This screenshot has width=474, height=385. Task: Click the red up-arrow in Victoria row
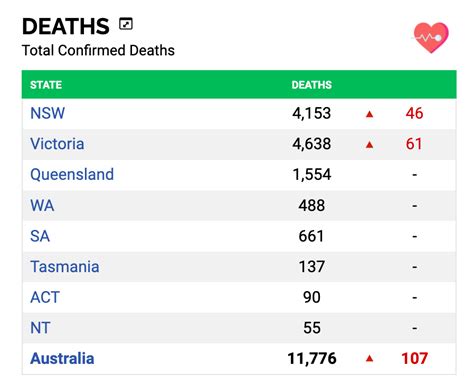point(369,145)
